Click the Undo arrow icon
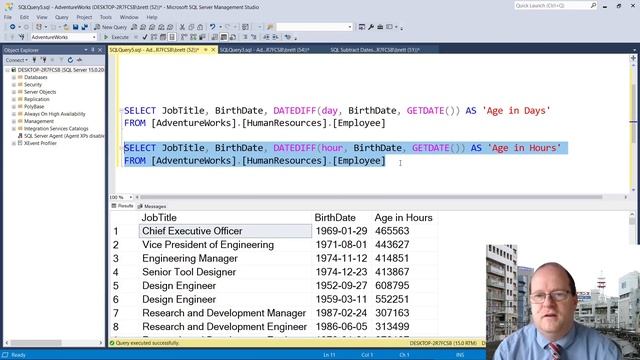The height and width of the screenshot is (360, 640). pyautogui.click(x=212, y=27)
